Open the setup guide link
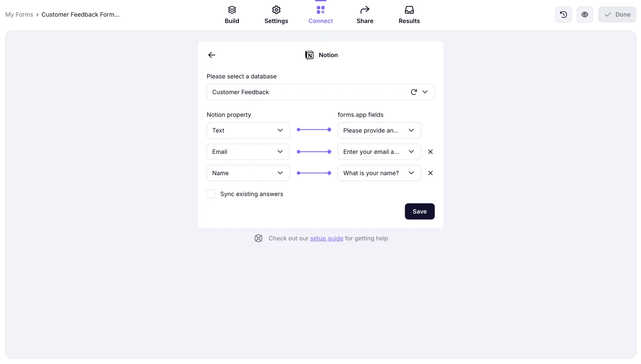641x364 pixels. 326,238
